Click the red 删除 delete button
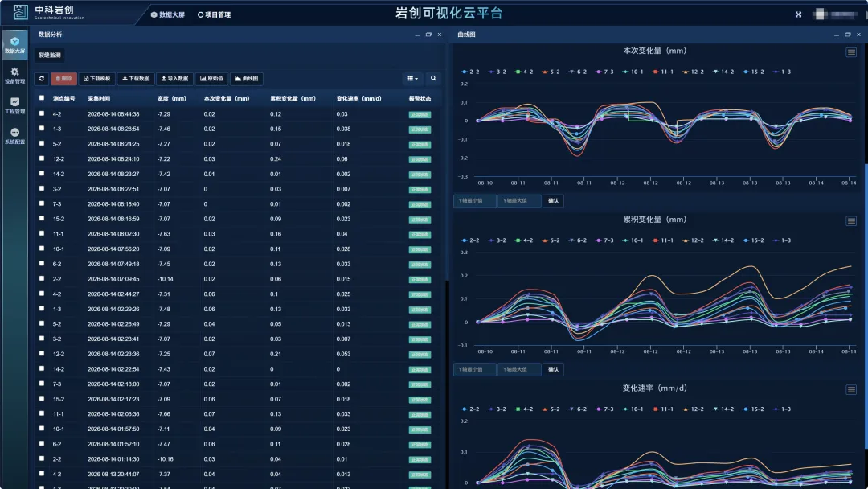Screen dimensions: 868x489 coord(63,79)
